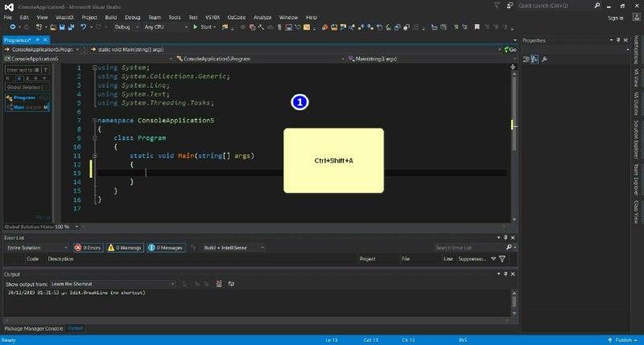Click the Save All icon
Screen dimensions: 644x345
[71, 27]
